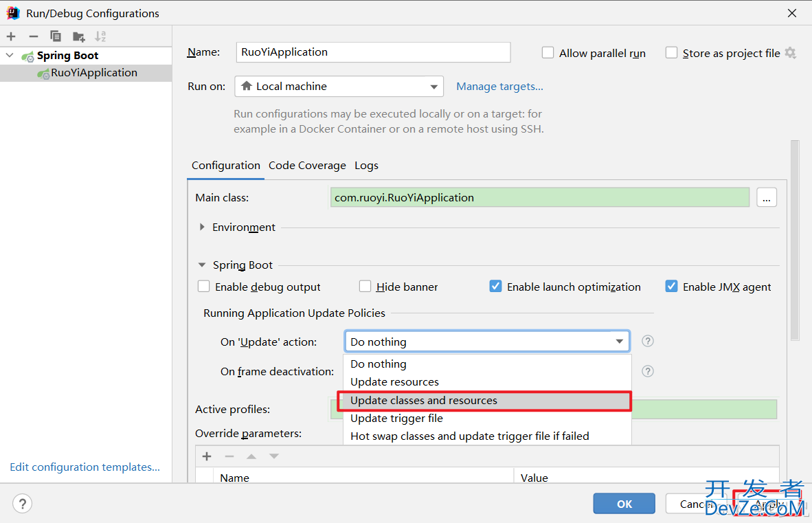812x523 pixels.
Task: Browse for the main class
Action: [x=767, y=197]
